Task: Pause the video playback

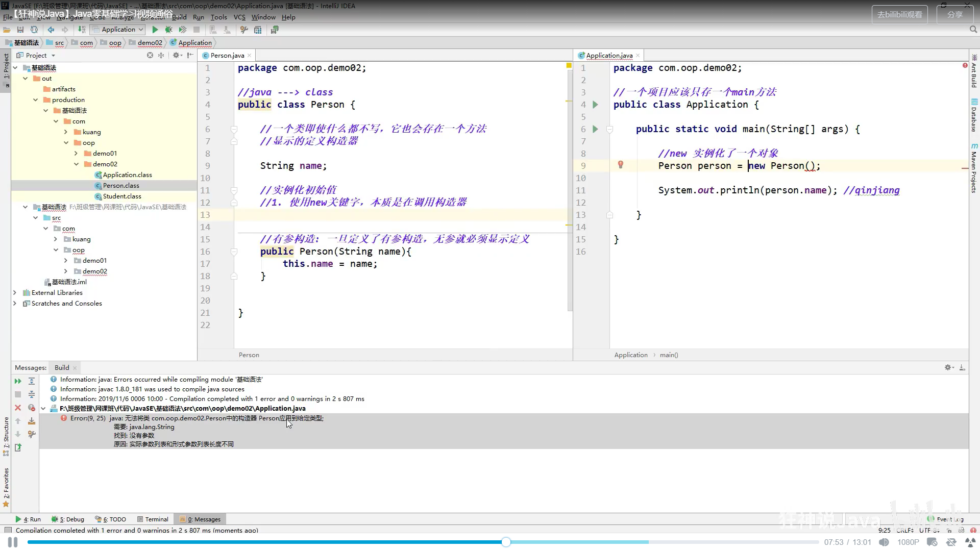Action: click(x=12, y=542)
